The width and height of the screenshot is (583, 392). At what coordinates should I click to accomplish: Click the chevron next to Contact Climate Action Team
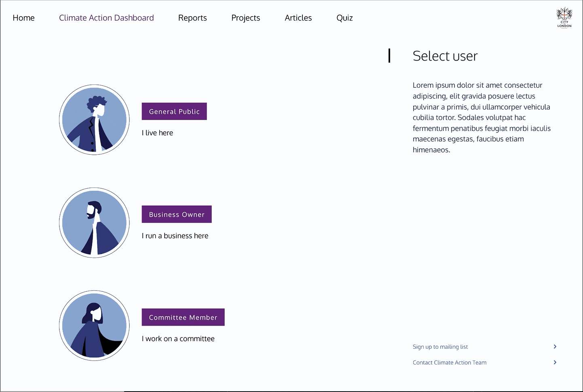(x=555, y=362)
